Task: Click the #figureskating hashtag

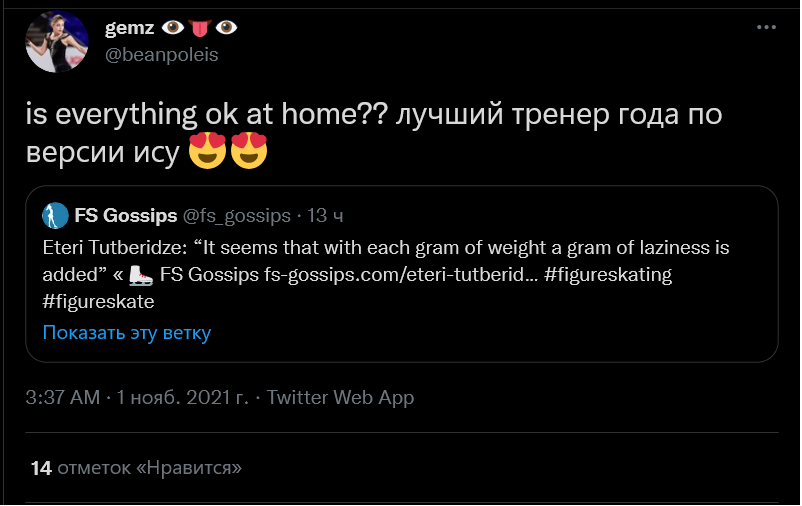Action: point(608,274)
